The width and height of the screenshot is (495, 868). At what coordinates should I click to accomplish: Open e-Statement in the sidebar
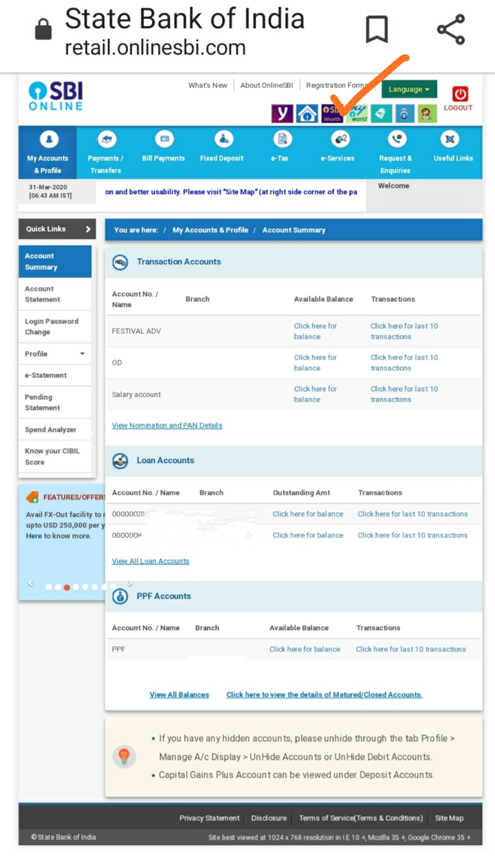[55, 375]
